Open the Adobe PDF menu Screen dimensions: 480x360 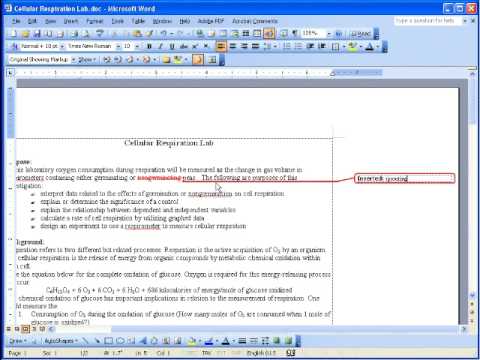tap(211, 21)
